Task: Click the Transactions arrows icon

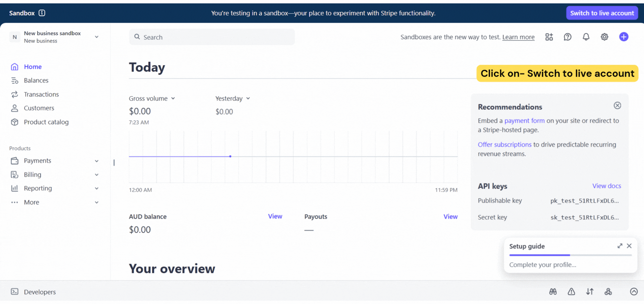Action: point(15,94)
